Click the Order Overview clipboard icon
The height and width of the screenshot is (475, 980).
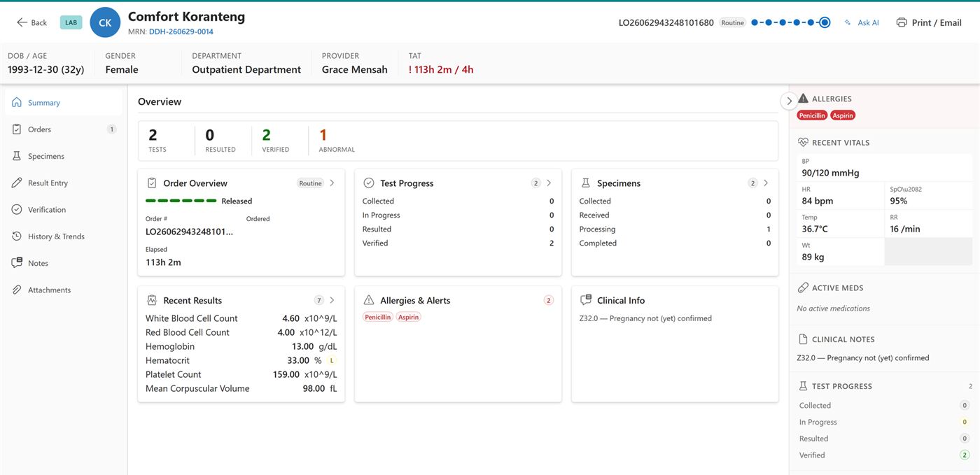pyautogui.click(x=152, y=183)
